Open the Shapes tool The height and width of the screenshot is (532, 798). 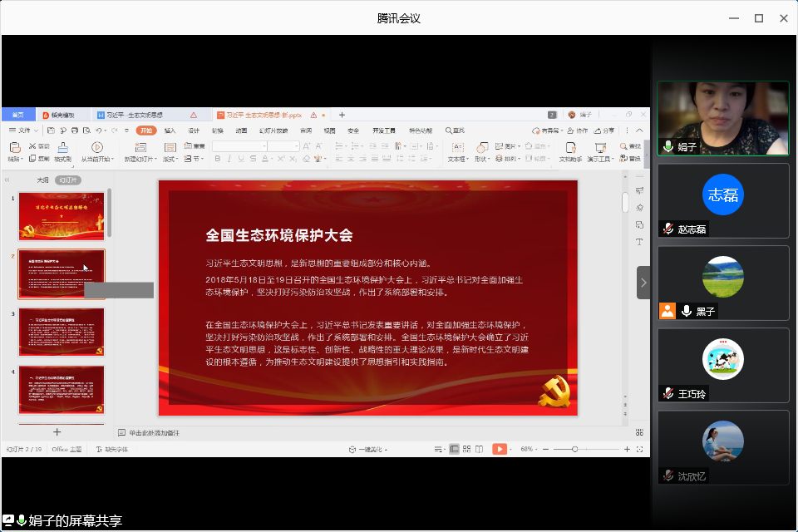481,150
